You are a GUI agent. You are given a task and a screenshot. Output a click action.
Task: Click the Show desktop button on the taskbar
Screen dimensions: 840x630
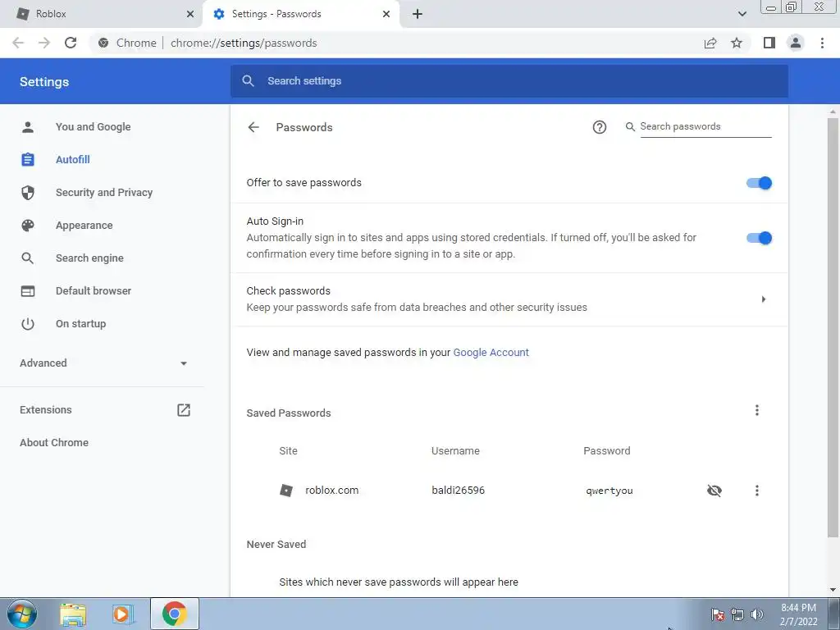click(833, 614)
